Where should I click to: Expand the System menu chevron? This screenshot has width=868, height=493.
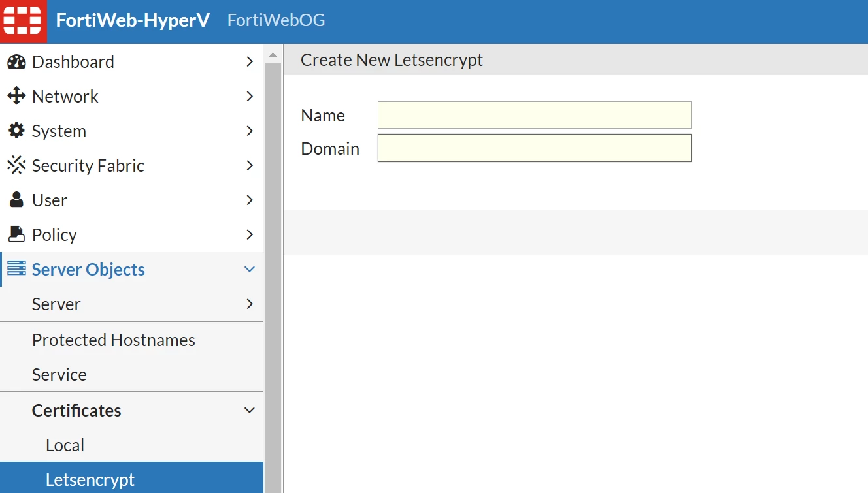pos(249,131)
